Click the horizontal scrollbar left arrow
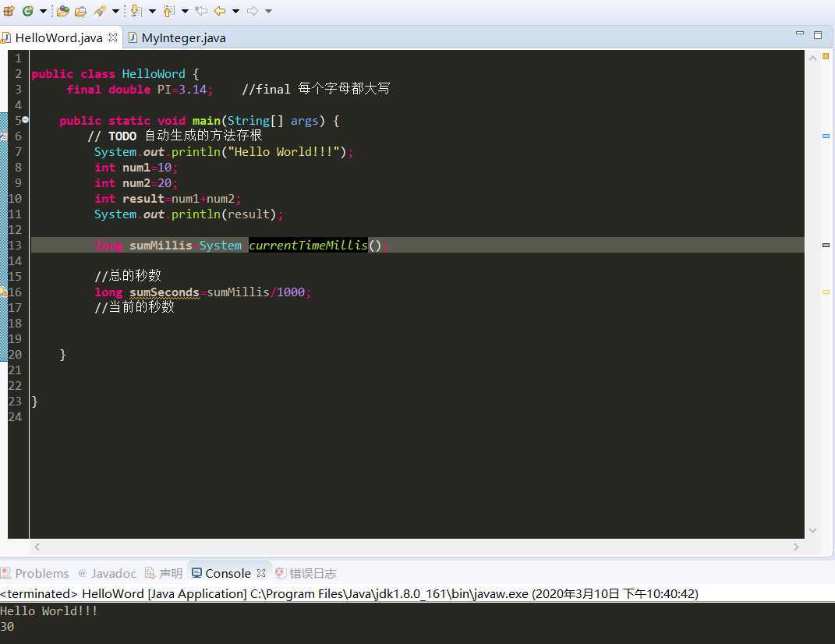The image size is (835, 644). click(37, 547)
